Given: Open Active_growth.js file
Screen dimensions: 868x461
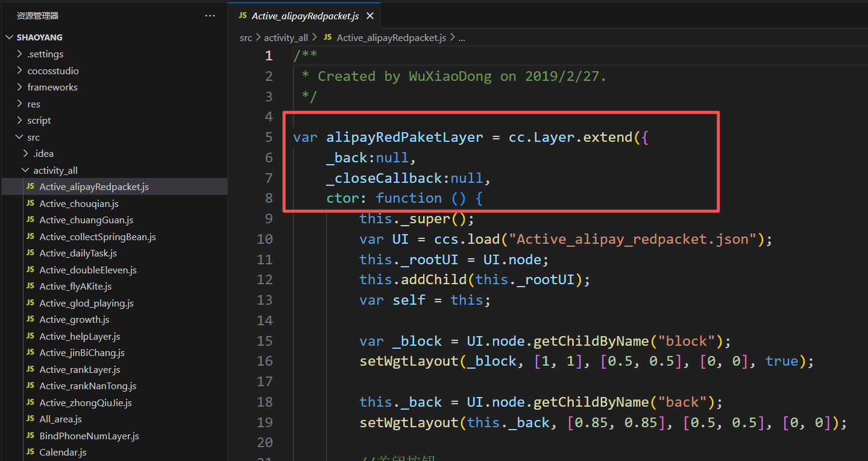Looking at the screenshot, I should [x=115, y=319].
